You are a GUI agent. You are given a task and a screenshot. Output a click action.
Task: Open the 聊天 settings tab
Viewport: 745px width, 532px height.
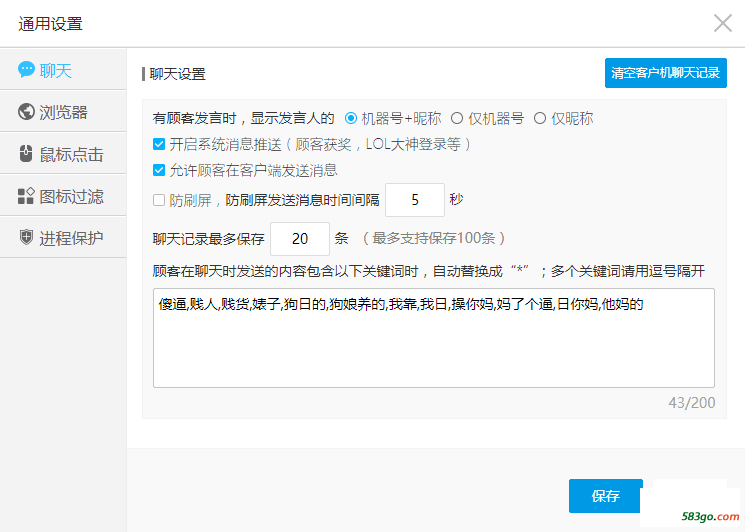63,69
